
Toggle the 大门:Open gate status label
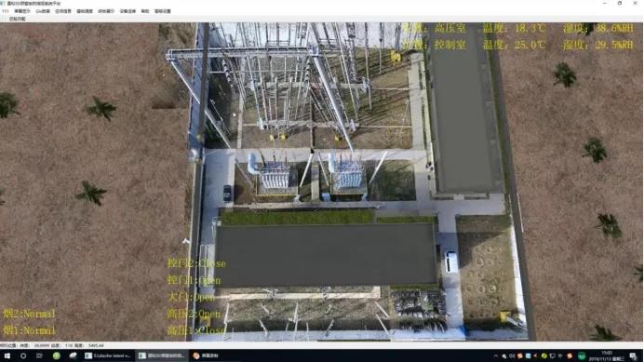coord(192,297)
